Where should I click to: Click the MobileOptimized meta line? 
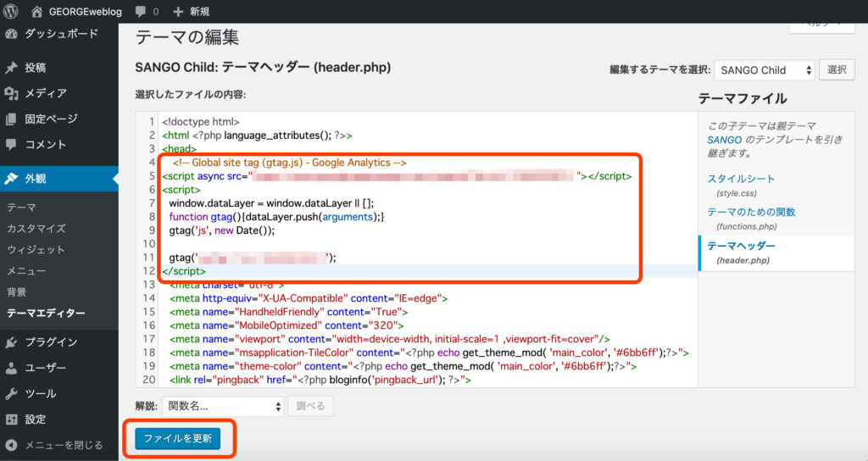point(287,325)
